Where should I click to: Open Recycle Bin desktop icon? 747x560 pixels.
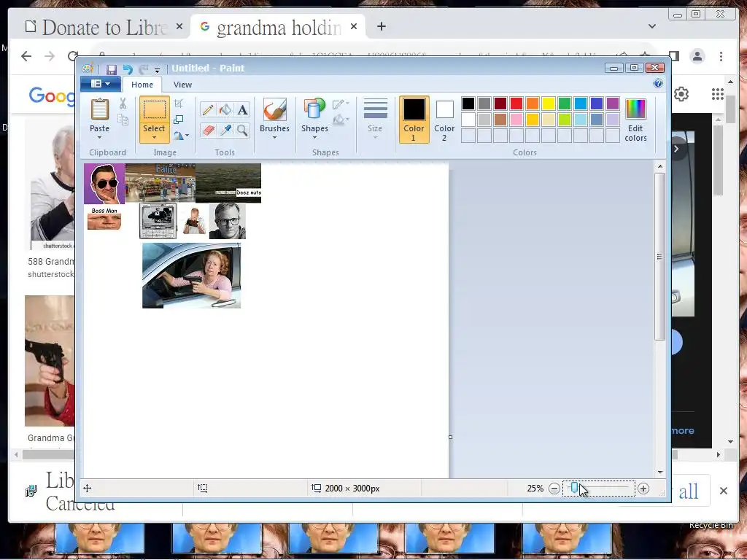tap(711, 525)
